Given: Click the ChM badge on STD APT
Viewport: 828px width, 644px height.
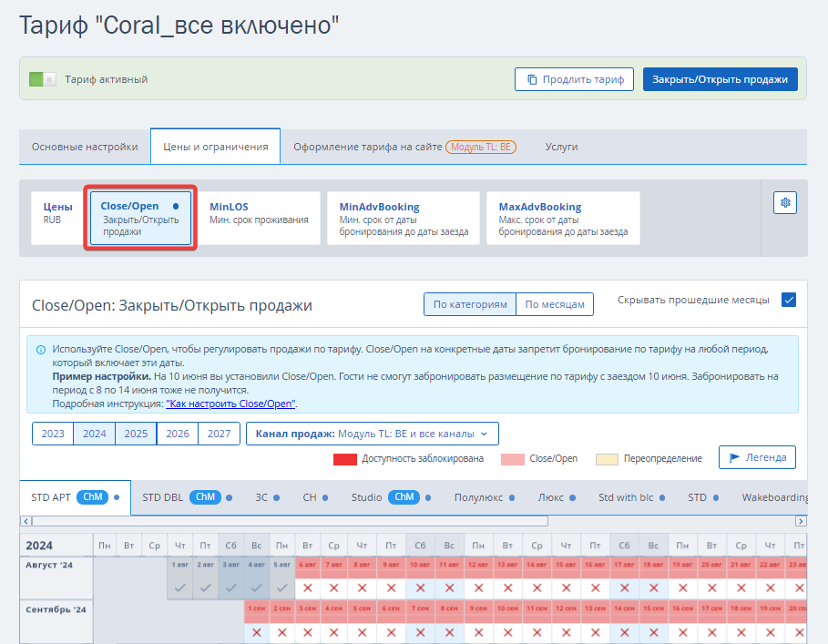Looking at the screenshot, I should pyautogui.click(x=92, y=497).
